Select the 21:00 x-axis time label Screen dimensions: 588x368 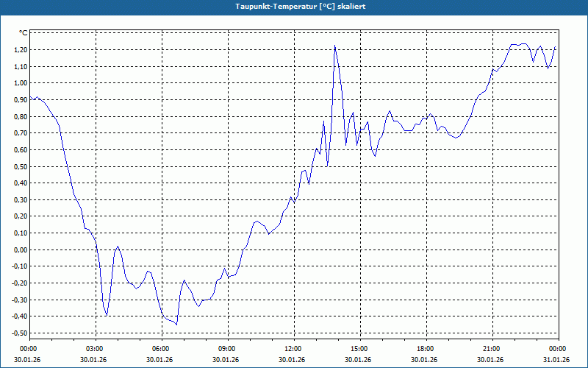tap(491, 348)
